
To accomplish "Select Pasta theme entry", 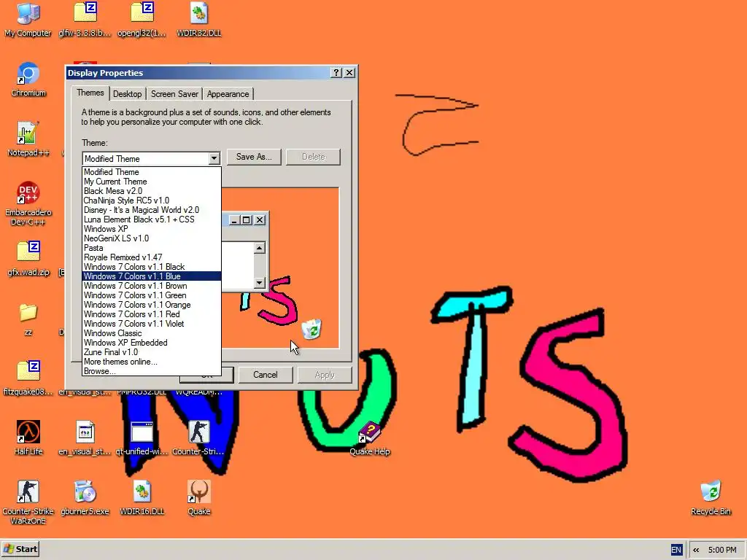I will 152,248.
